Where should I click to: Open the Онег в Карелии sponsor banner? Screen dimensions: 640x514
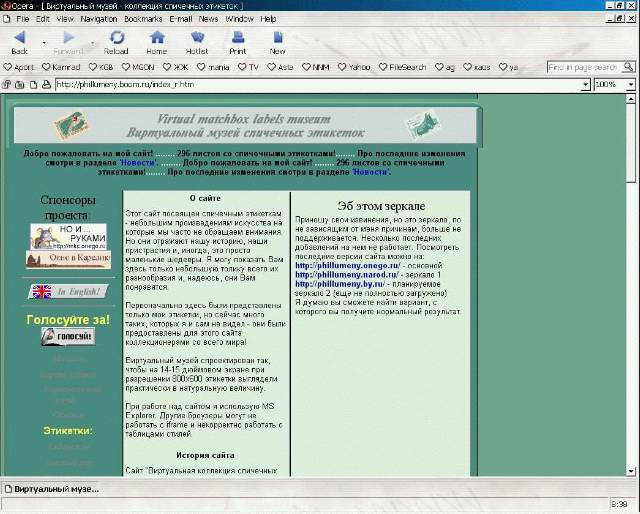68,259
